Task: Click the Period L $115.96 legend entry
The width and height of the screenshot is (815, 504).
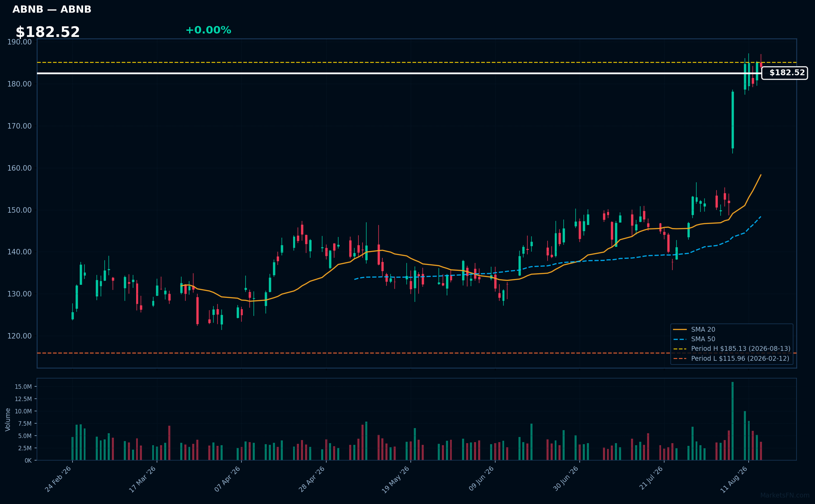Action: click(x=731, y=358)
